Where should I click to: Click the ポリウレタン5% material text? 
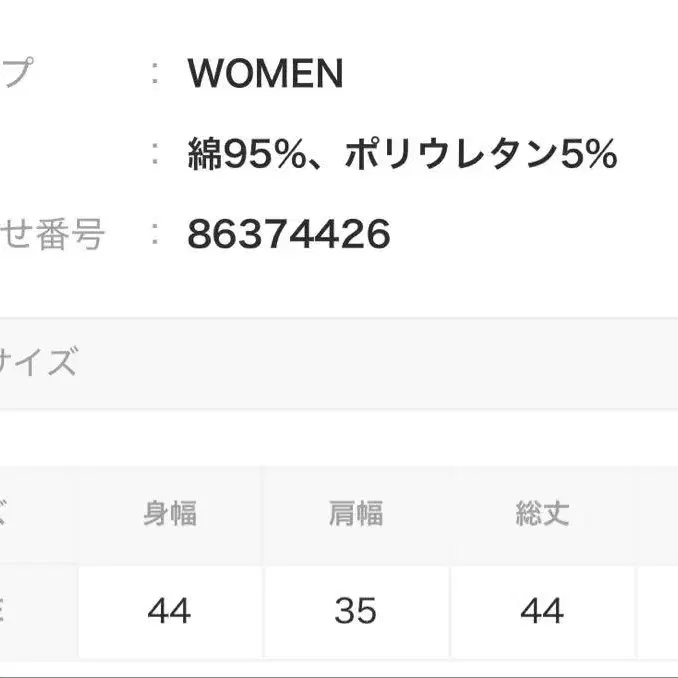(x=480, y=154)
